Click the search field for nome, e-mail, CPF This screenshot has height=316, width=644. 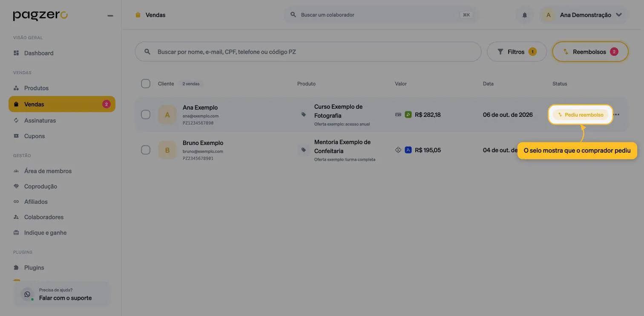[308, 52]
